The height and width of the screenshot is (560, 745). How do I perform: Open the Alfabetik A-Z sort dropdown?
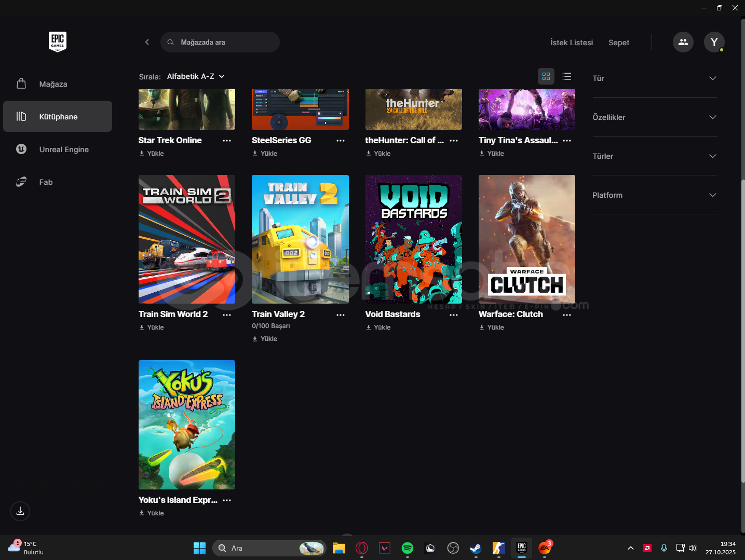point(196,76)
